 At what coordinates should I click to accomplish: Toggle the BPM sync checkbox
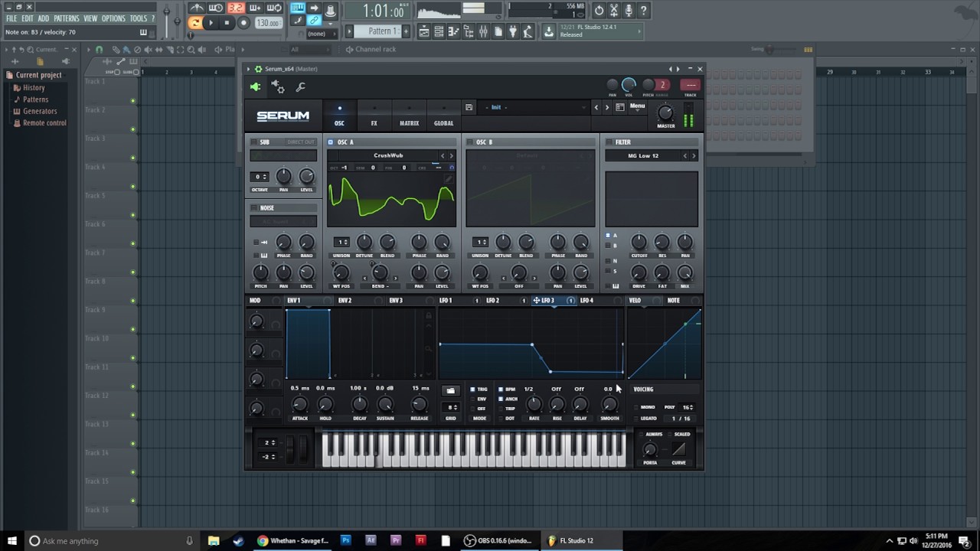[501, 390]
